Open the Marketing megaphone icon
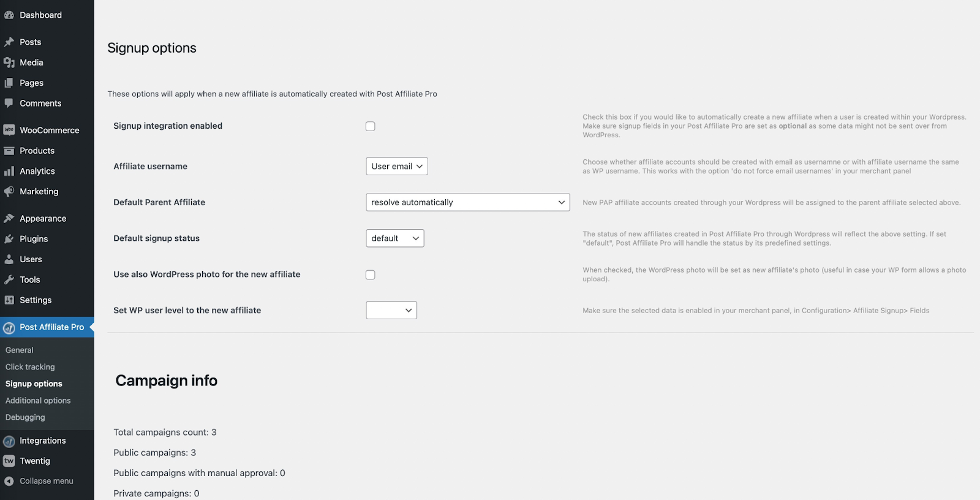 pos(9,191)
